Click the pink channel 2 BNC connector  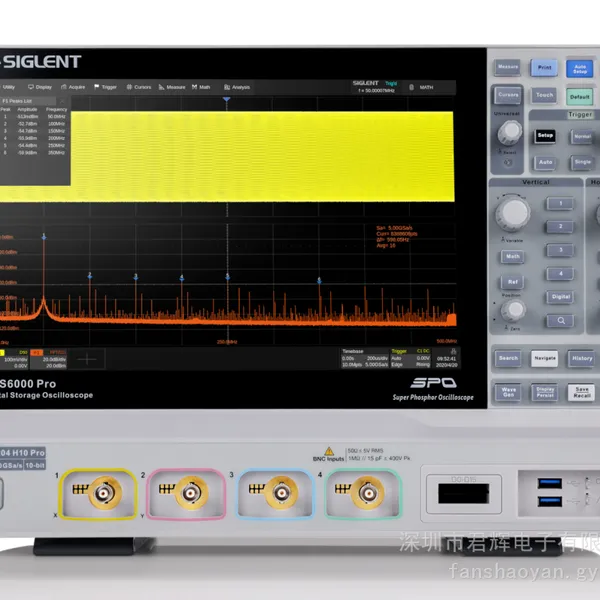191,493
